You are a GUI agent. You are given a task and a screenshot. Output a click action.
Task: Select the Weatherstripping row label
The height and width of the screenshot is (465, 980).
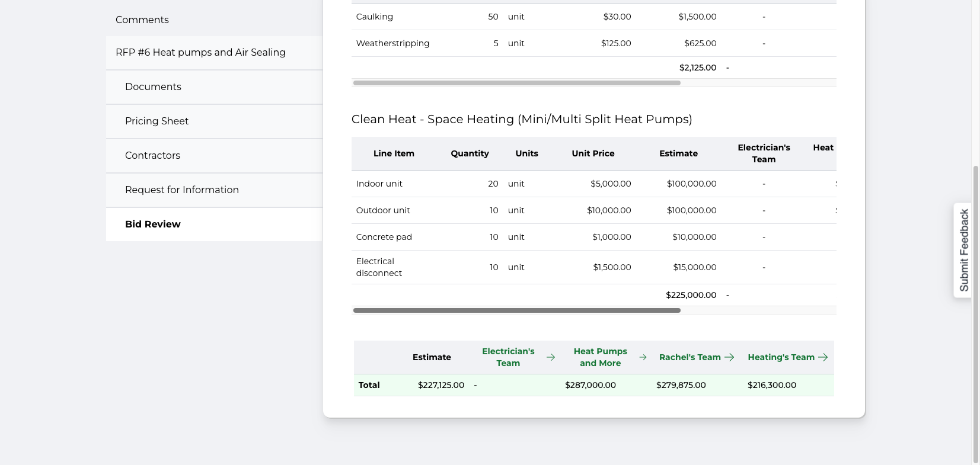coord(392,43)
